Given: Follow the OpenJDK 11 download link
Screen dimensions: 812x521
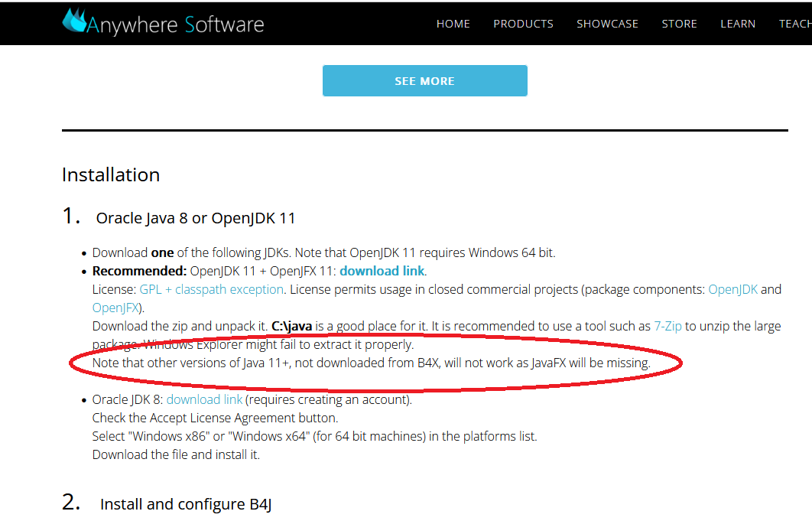Looking at the screenshot, I should pyautogui.click(x=382, y=271).
